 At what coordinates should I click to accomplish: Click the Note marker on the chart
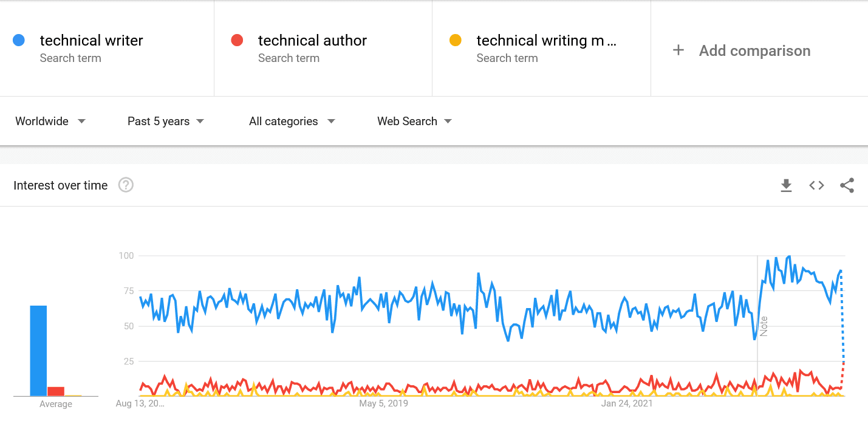[x=764, y=326]
